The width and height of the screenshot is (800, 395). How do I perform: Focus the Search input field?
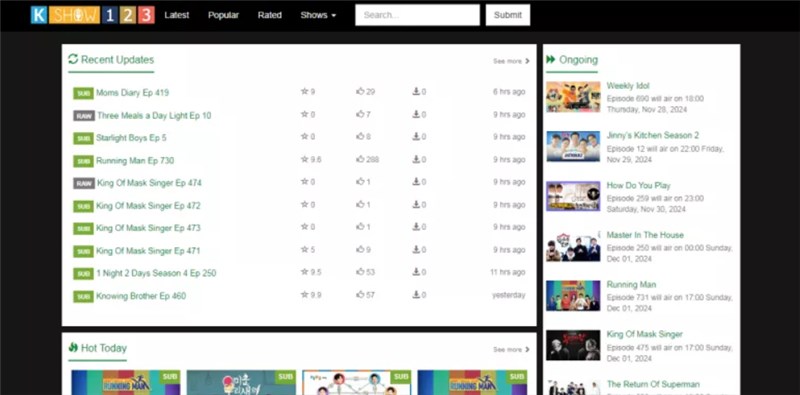click(x=417, y=15)
